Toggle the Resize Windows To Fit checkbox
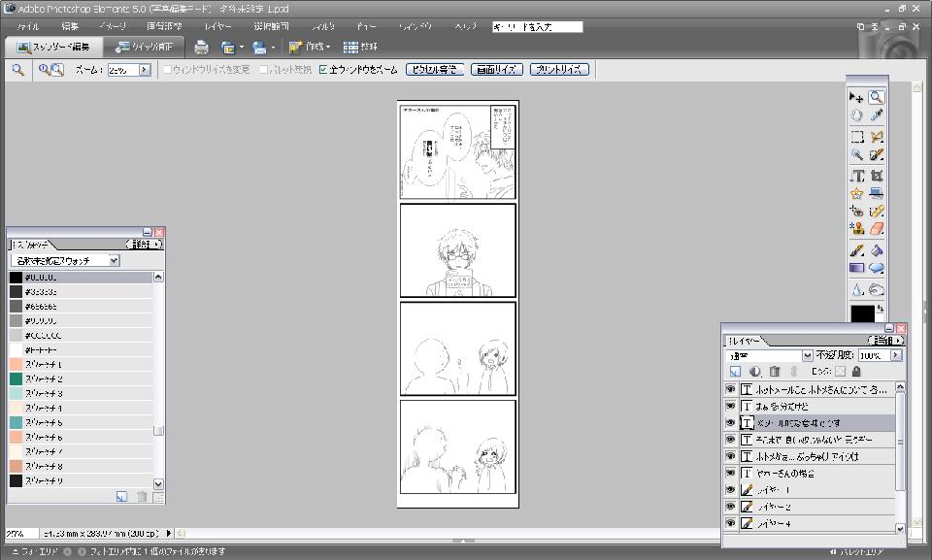The height and width of the screenshot is (560, 932). (167, 70)
